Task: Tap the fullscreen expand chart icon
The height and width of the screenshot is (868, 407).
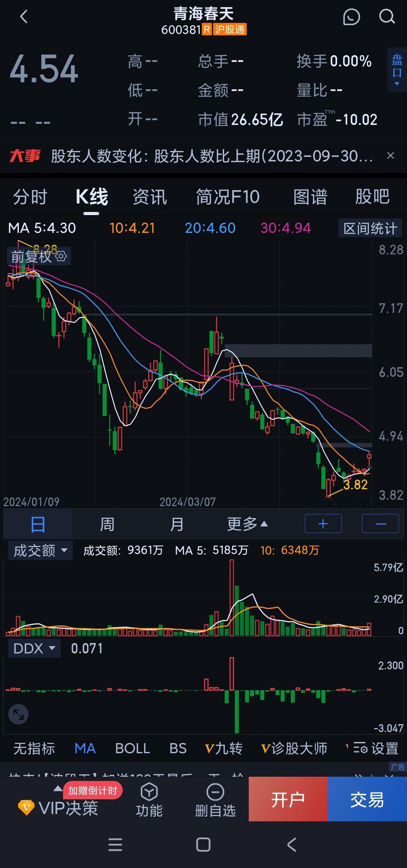Action: (18, 714)
